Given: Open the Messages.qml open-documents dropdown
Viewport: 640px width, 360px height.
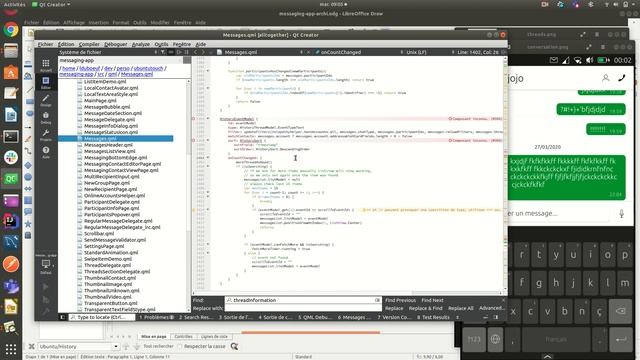Looking at the screenshot, I should [x=260, y=52].
